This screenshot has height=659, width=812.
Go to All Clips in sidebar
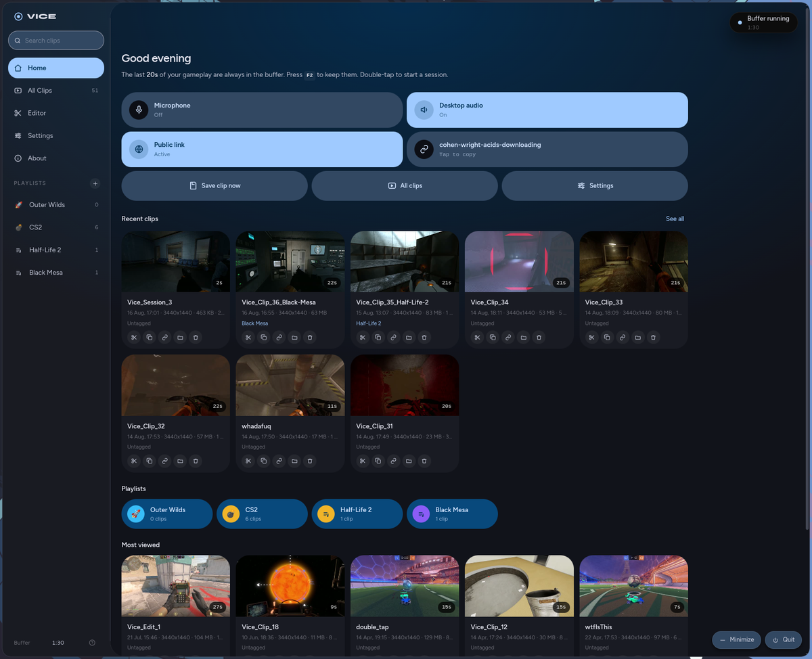56,91
